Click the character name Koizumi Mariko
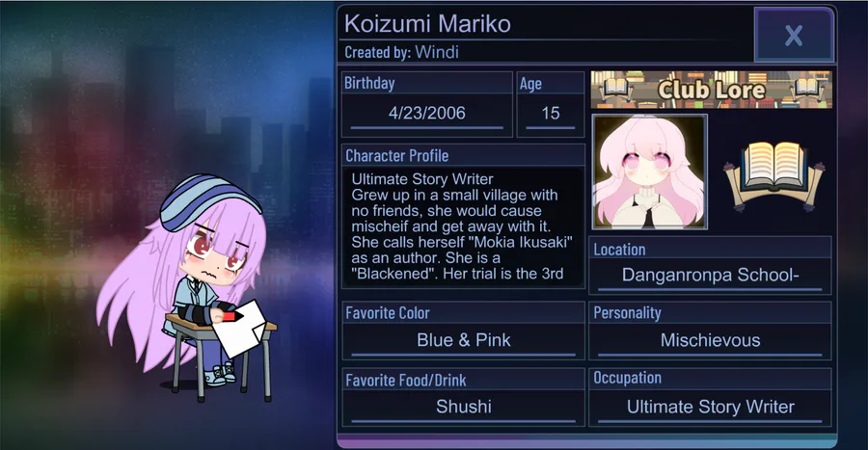The image size is (868, 450). (x=427, y=24)
